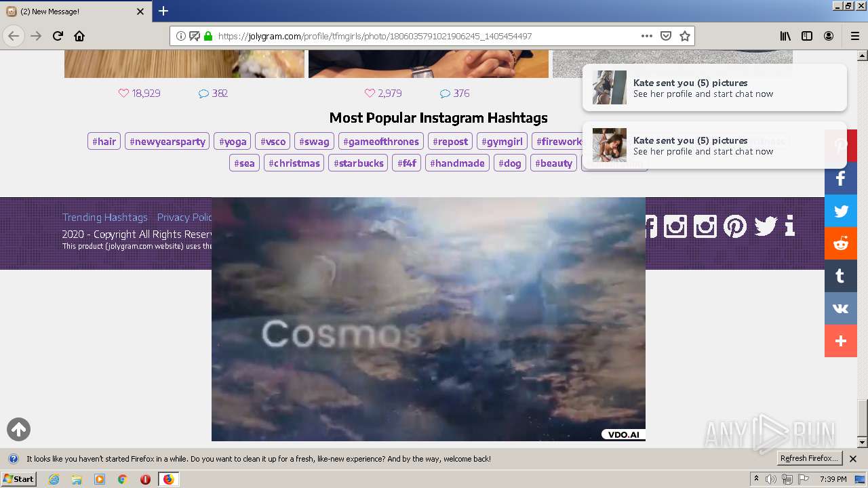Open the footer Pinterest icon
Viewport: 868px width, 488px height.
point(735,226)
